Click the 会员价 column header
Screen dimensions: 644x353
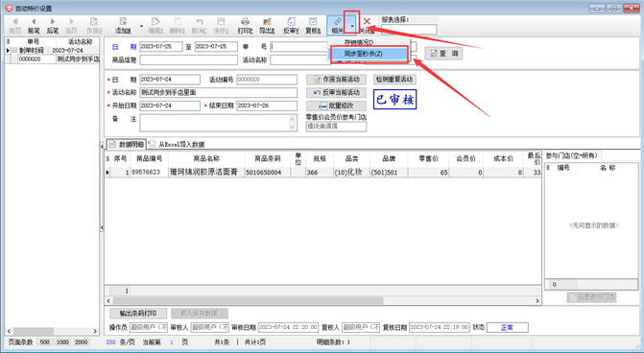click(x=465, y=158)
